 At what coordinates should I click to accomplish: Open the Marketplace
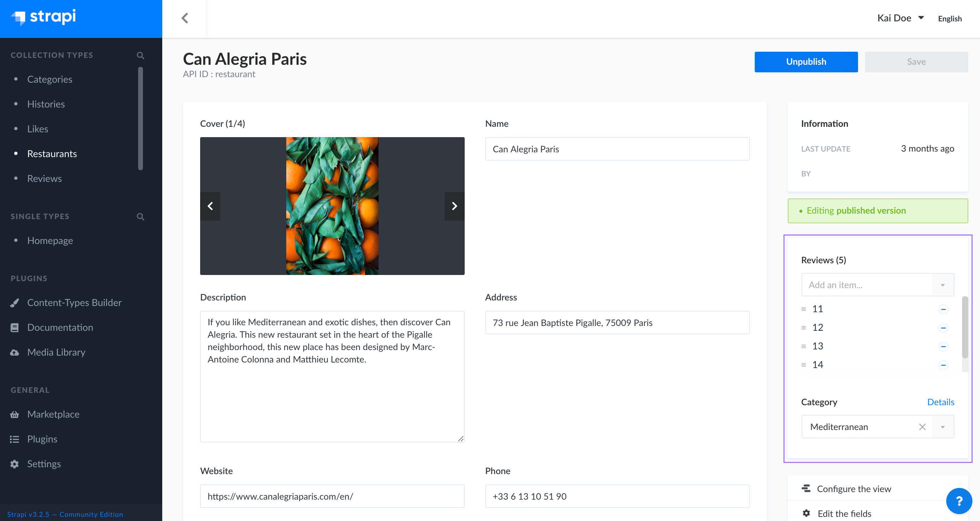(53, 414)
